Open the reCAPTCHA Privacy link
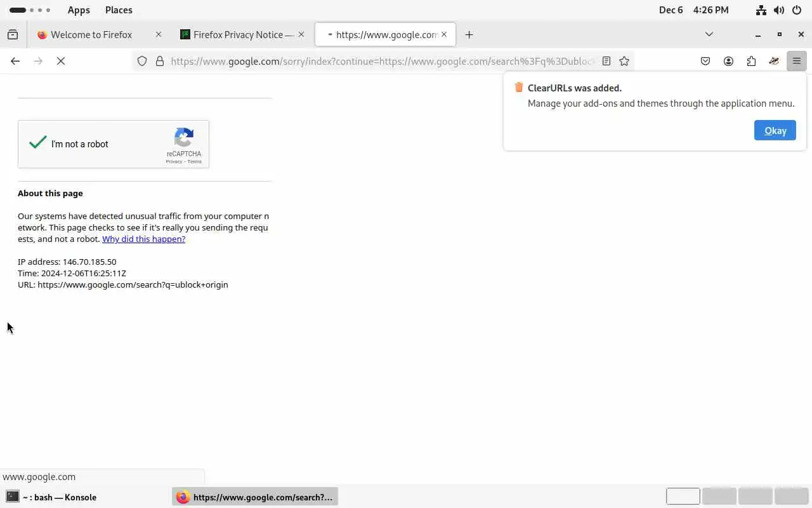 (x=174, y=162)
